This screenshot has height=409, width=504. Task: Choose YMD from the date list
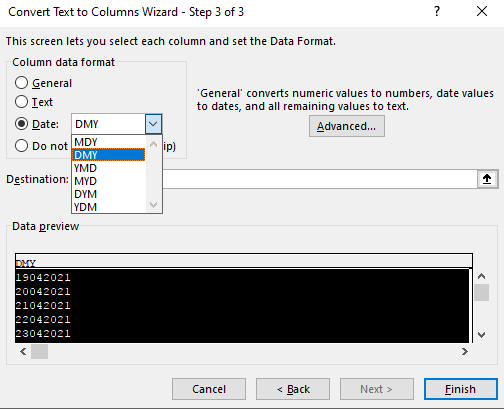tap(109, 168)
